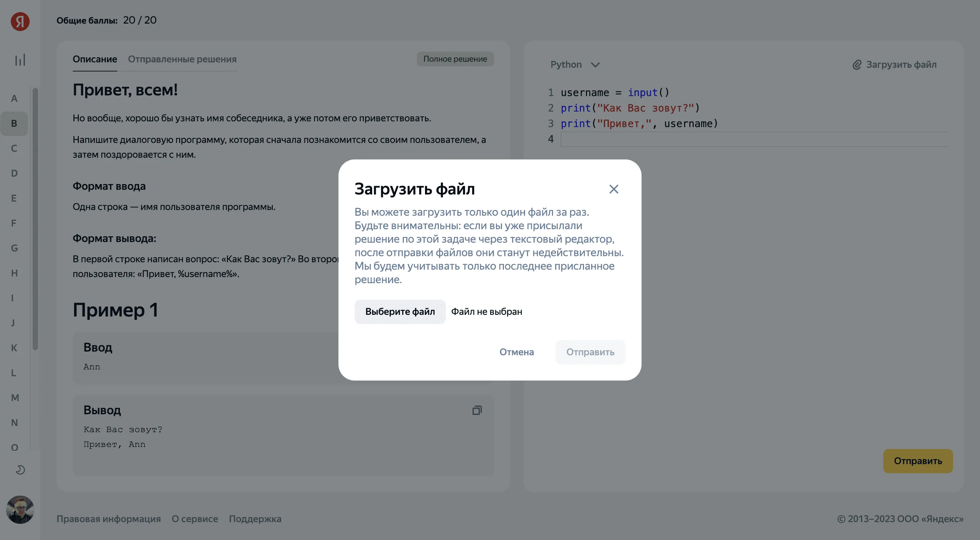Select task F in sidebar
Image resolution: width=980 pixels, height=540 pixels.
coord(14,223)
